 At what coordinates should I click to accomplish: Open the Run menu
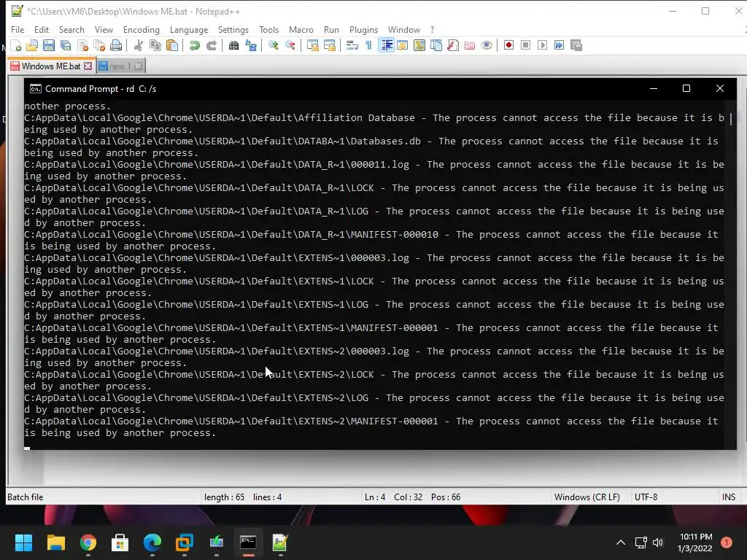[x=331, y=29]
